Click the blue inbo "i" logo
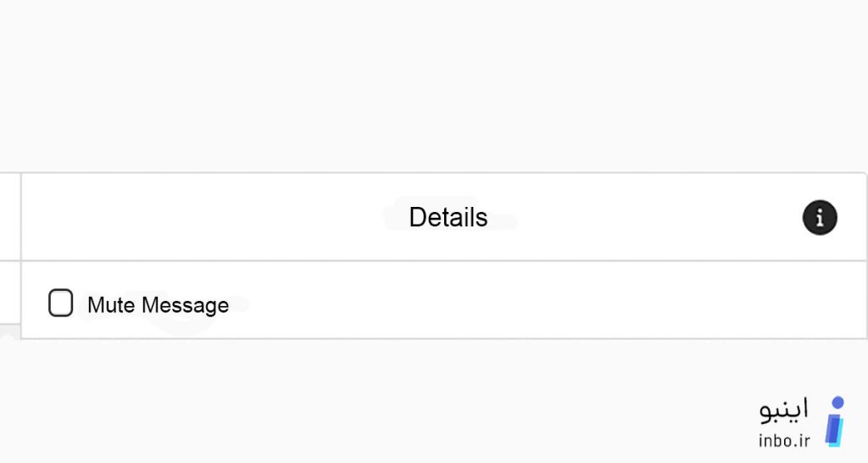The width and height of the screenshot is (868, 463). (835, 422)
